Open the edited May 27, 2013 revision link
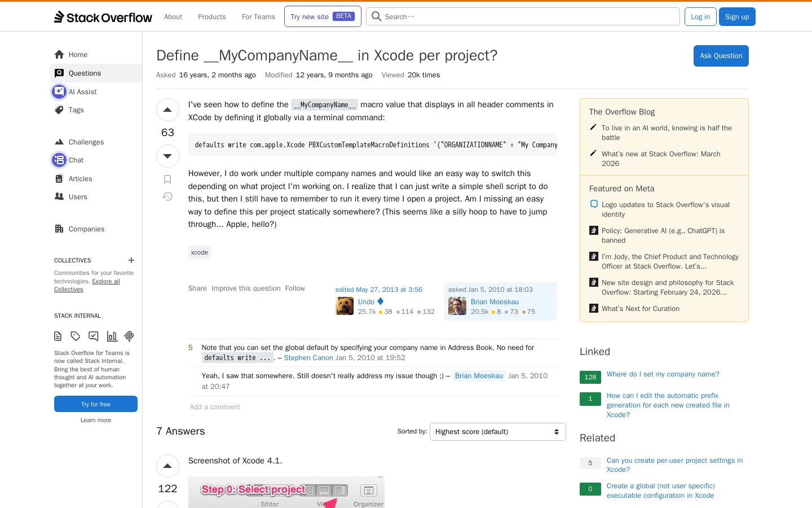The height and width of the screenshot is (508, 812). [x=379, y=290]
